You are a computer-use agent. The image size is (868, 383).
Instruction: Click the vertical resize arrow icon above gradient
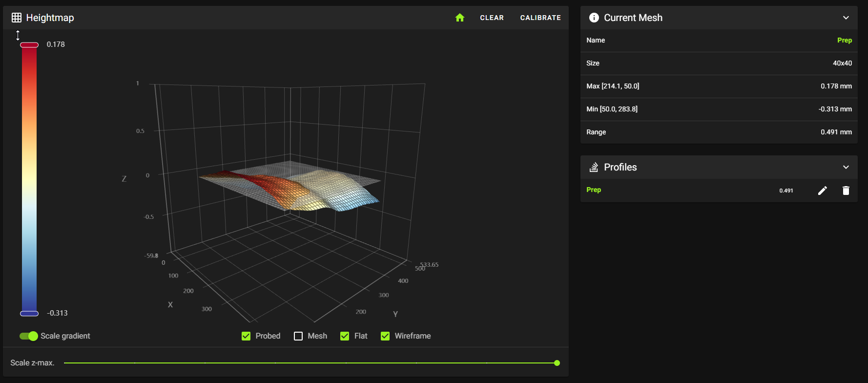18,35
